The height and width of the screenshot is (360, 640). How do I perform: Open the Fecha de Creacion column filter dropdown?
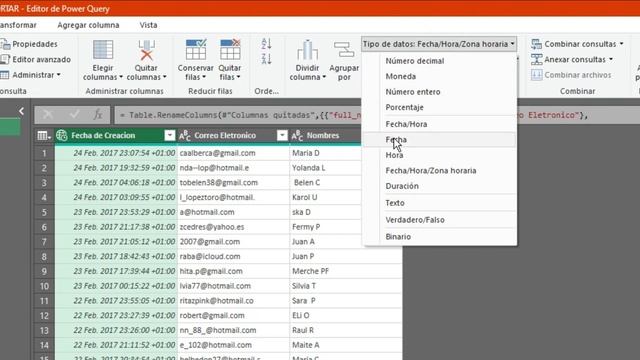click(170, 136)
